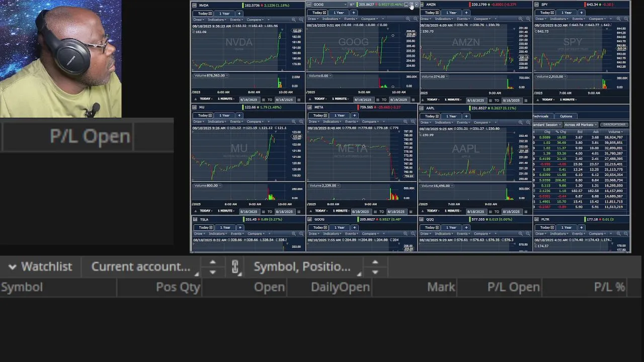
Task: Add a new tab in NVDA panel
Action: (239, 14)
